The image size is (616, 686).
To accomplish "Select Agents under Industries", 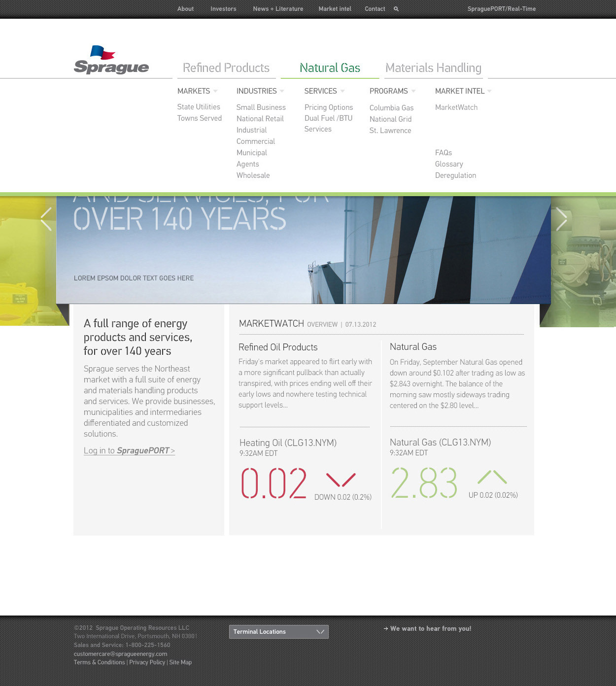I will click(248, 164).
